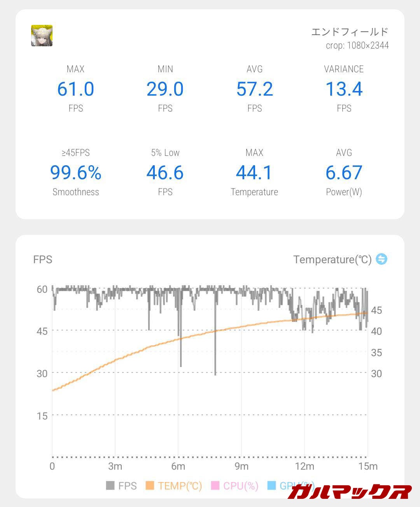Click the gray FPS legend square

[110, 486]
